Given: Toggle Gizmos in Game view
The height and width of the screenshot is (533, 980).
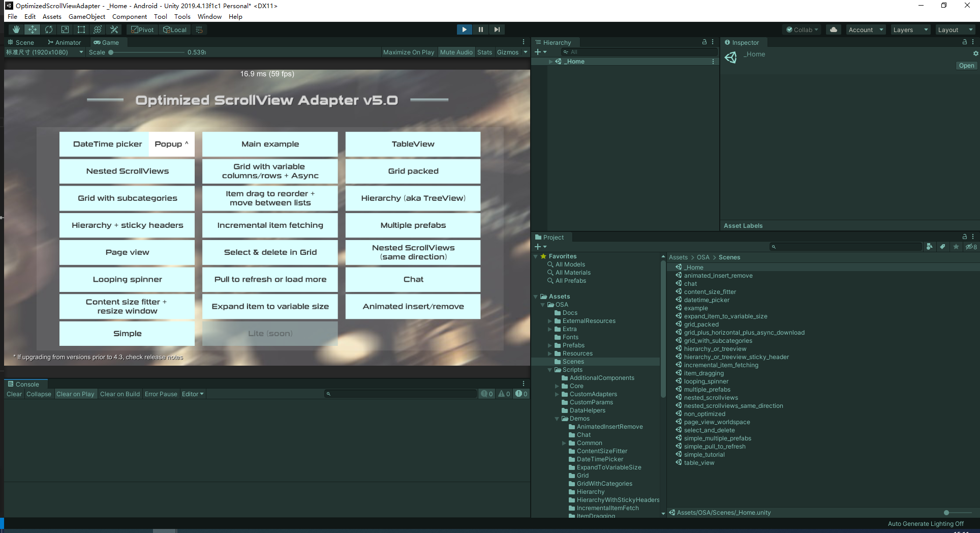Looking at the screenshot, I should (x=508, y=52).
